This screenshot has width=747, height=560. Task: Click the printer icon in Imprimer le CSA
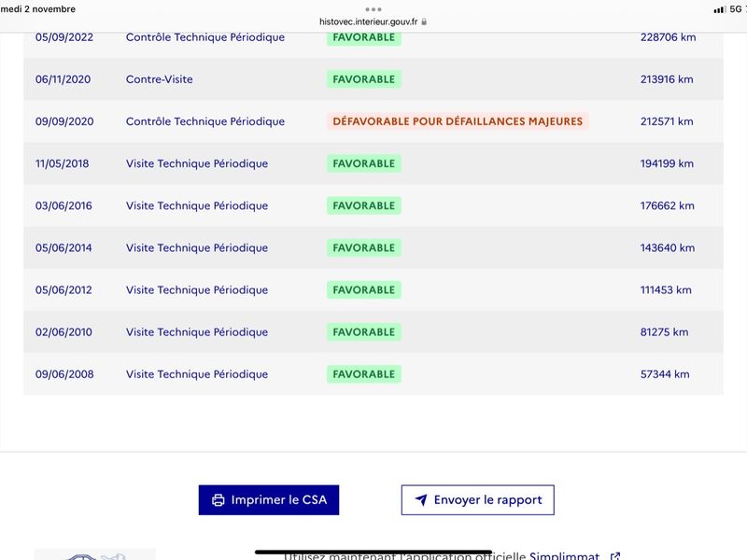[218, 500]
